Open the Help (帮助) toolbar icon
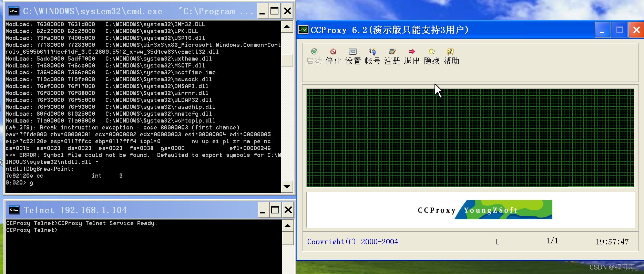This screenshot has width=644, height=274. (x=451, y=56)
